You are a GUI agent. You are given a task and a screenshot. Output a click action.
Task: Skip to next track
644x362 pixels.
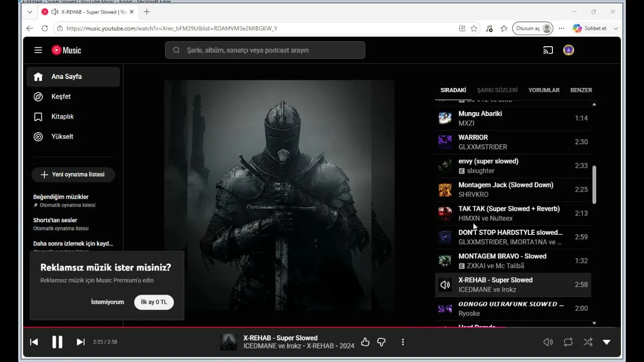pos(80,342)
